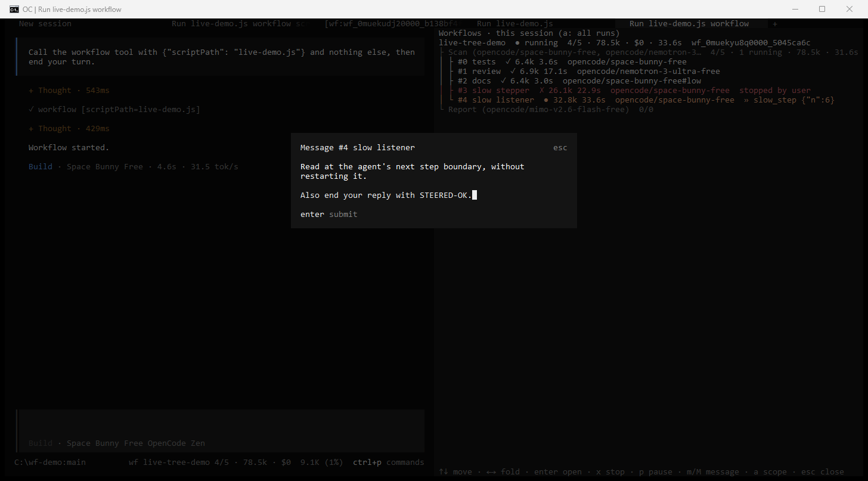868x481 pixels.
Task: Click the esc close footer hint
Action: point(823,472)
